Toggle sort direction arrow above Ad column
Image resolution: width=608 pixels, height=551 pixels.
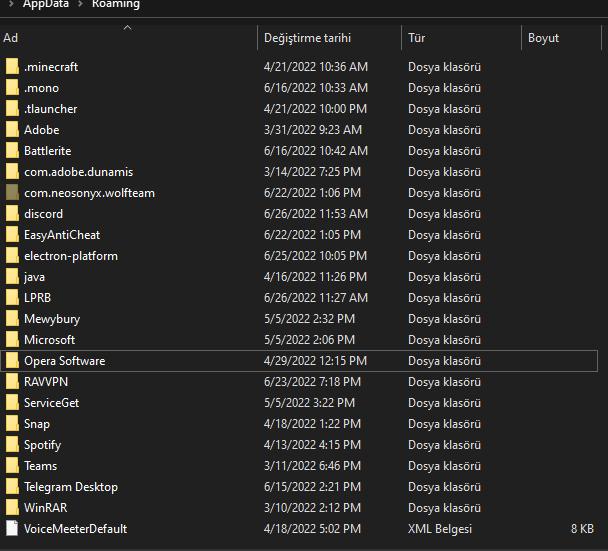[x=128, y=28]
